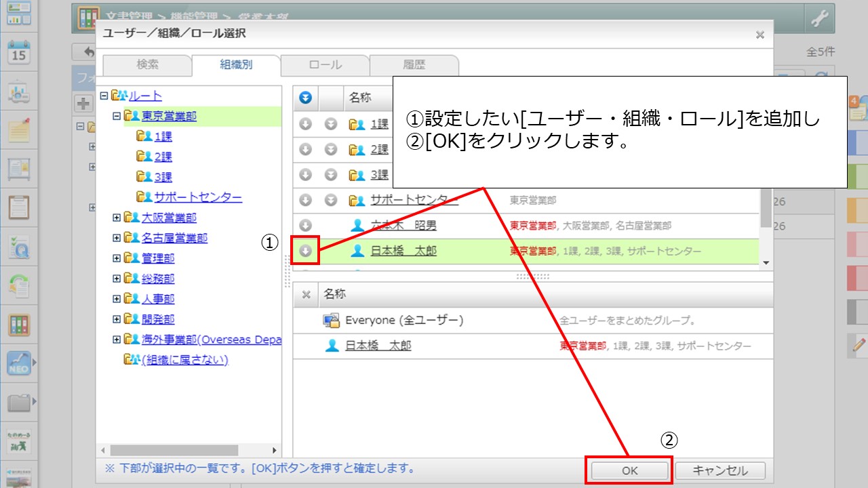Expand the 海外事業部 tree node
The image size is (868, 488).
(x=117, y=340)
